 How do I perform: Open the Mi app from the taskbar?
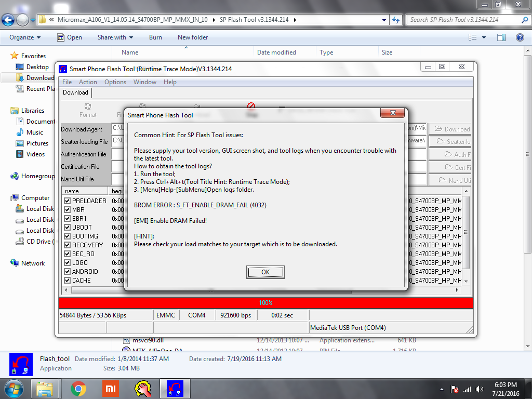tap(111, 389)
